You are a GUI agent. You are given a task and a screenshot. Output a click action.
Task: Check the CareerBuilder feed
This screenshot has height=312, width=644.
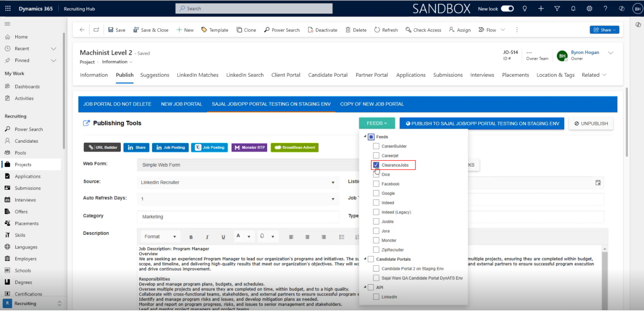coord(376,146)
